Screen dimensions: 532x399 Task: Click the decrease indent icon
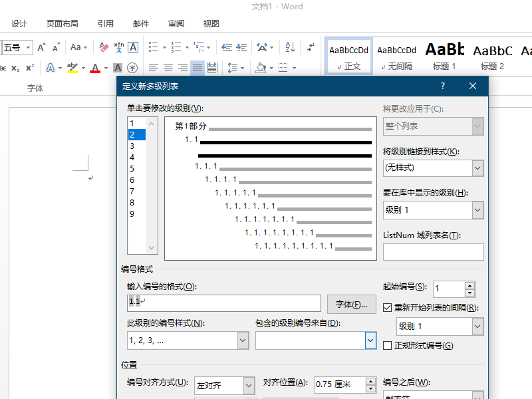coord(227,47)
